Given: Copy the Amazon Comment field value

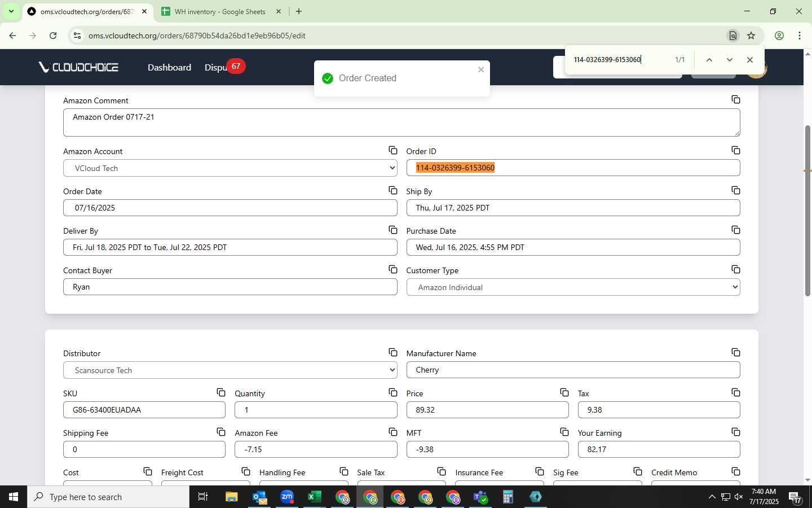Looking at the screenshot, I should click(x=736, y=99).
